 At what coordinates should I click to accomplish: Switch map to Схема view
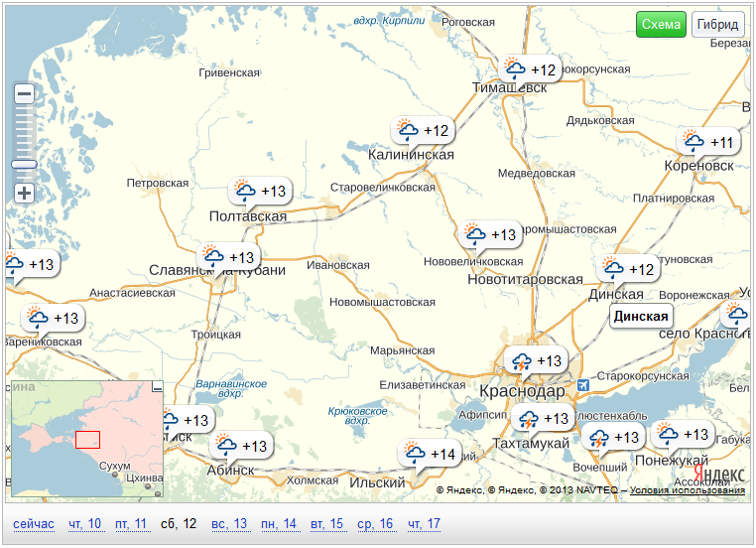(x=661, y=25)
